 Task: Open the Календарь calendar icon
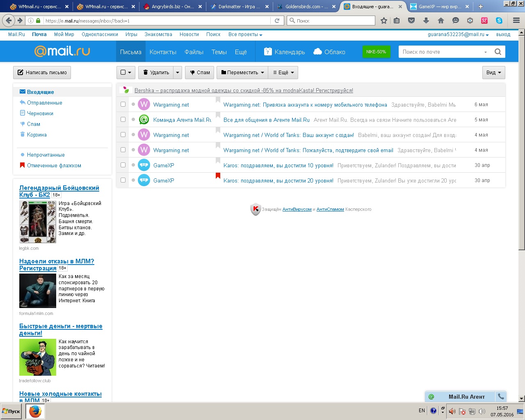(268, 51)
